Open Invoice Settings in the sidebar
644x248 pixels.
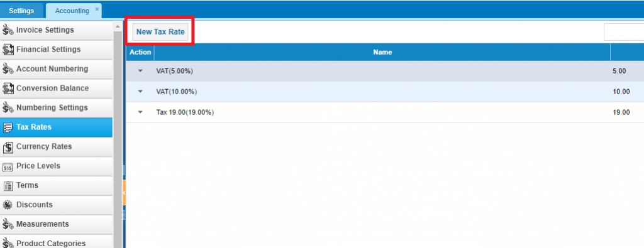click(x=56, y=30)
